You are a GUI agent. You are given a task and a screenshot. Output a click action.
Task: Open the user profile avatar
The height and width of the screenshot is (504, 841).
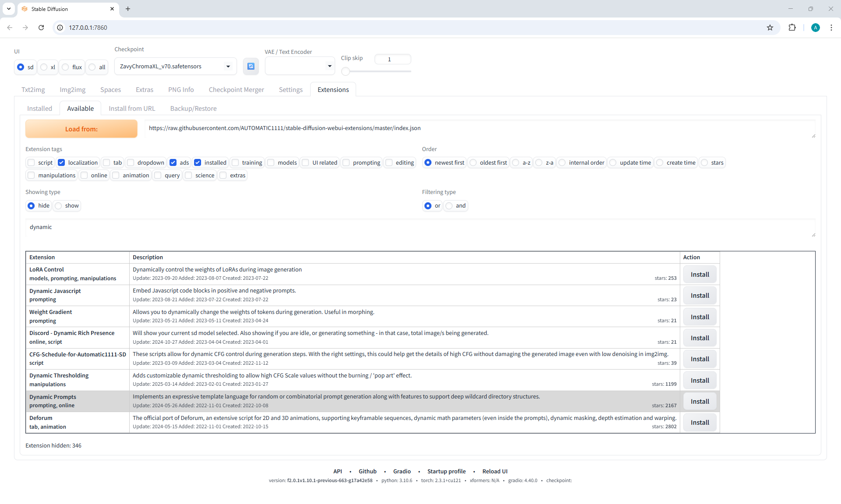[x=815, y=28]
